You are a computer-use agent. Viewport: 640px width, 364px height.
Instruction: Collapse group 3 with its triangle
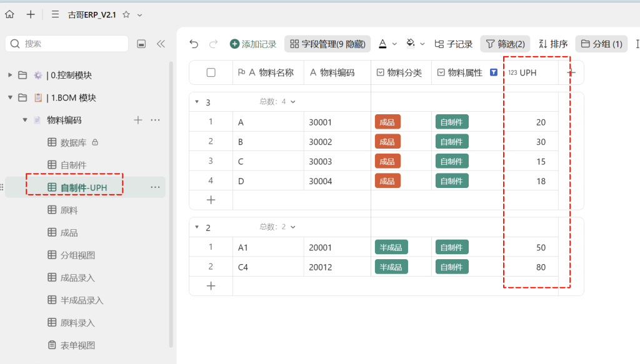(x=197, y=102)
